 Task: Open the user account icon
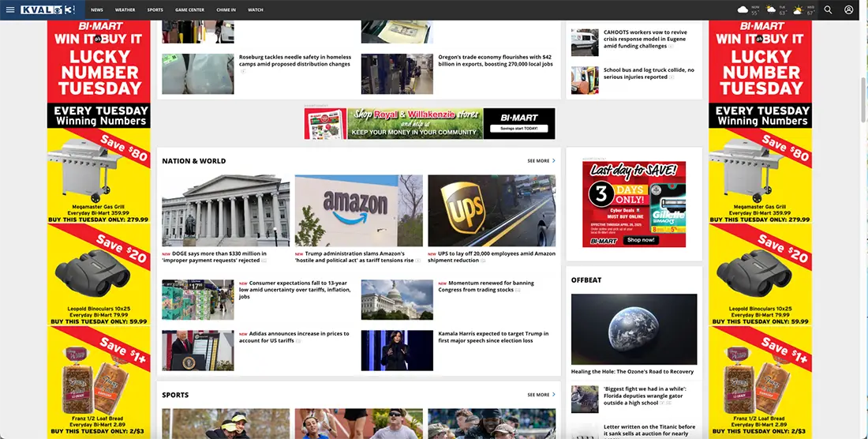pyautogui.click(x=848, y=10)
